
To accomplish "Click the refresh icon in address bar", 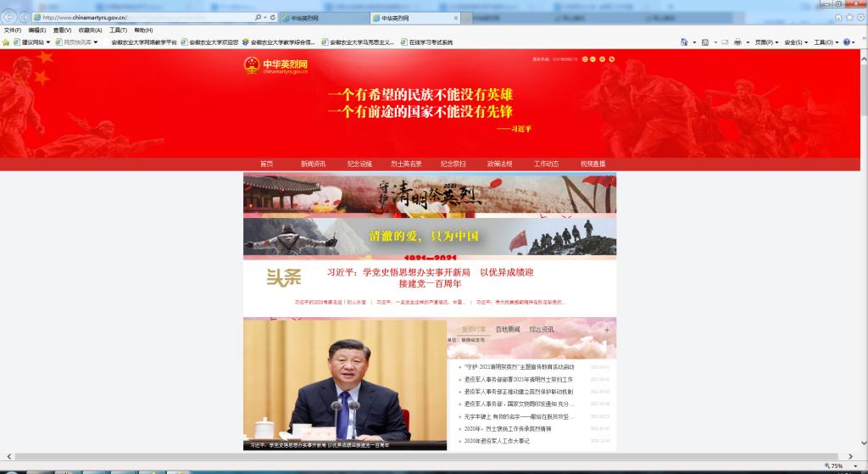I will (x=272, y=17).
